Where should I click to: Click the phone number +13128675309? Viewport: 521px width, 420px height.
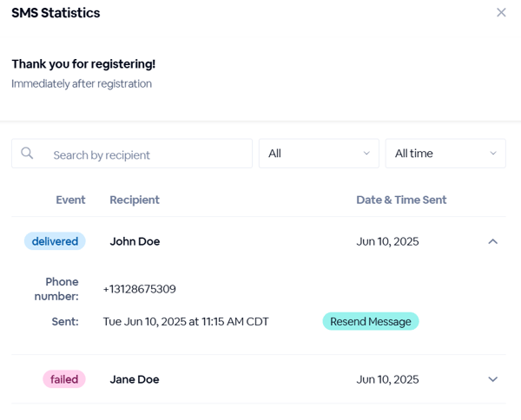[139, 289]
